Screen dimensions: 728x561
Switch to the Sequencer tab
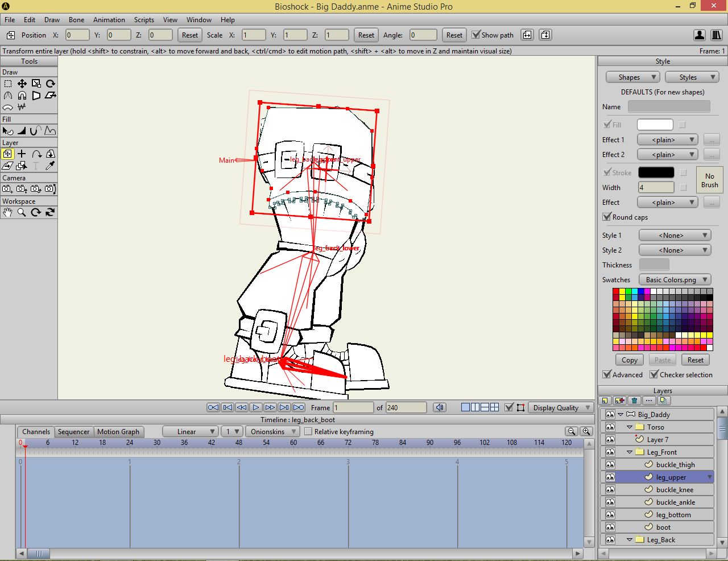74,432
